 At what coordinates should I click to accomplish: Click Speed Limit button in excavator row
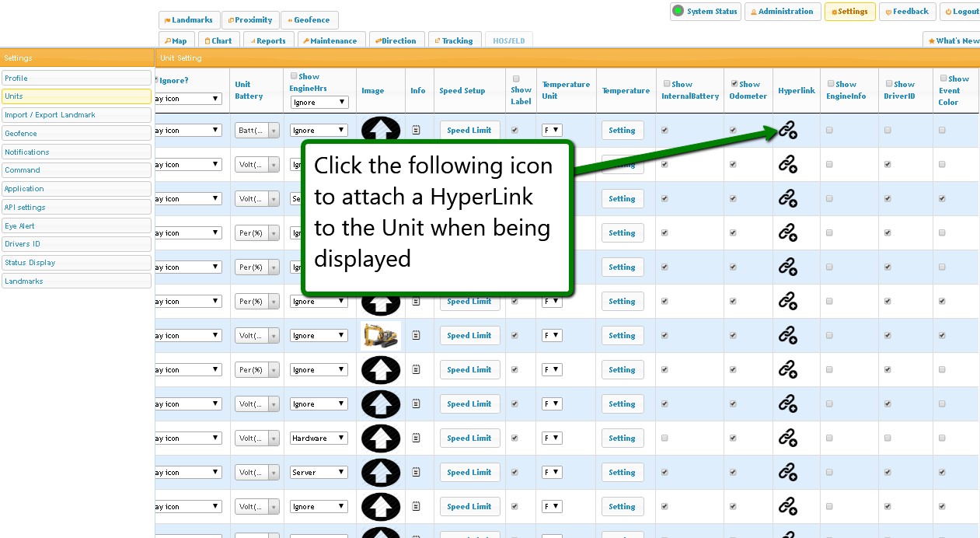(x=469, y=336)
